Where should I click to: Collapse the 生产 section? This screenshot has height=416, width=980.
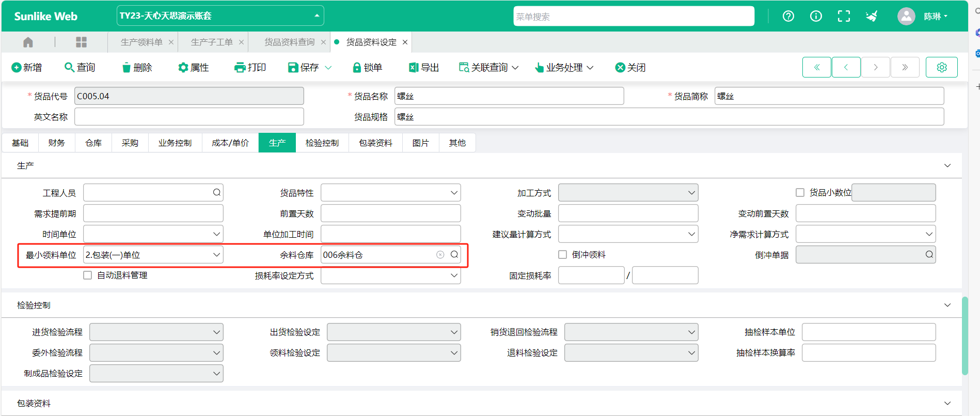(947, 165)
